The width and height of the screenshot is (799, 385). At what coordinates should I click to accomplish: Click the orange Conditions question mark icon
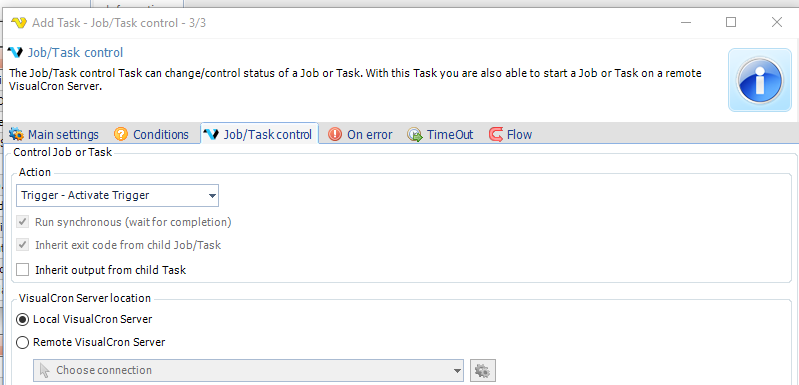pyautogui.click(x=121, y=134)
